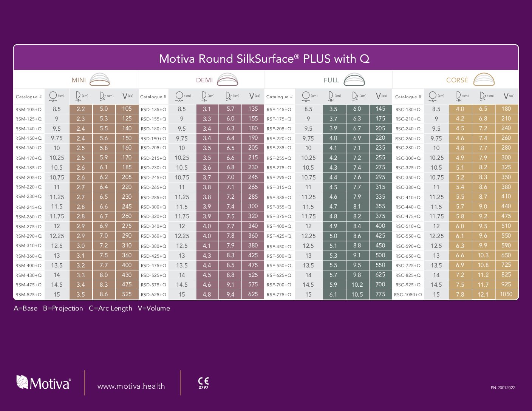This screenshot has height=411, width=532.
Task: Click catalogue number RSF-500+Q
Action: [279, 256]
